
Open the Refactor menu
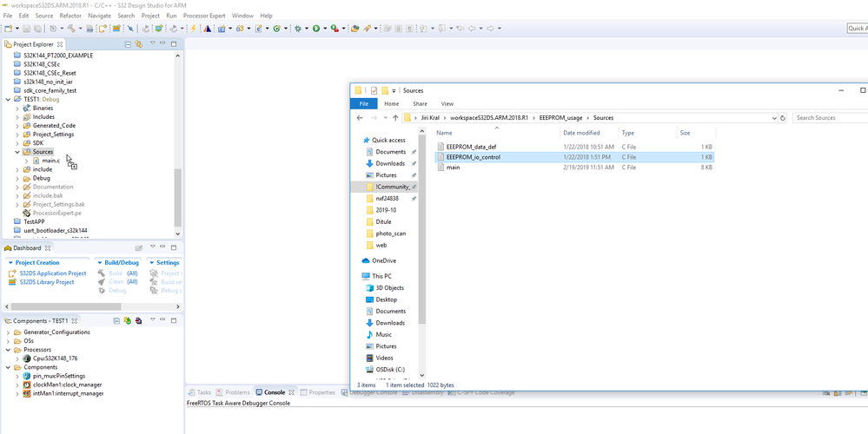tap(70, 16)
